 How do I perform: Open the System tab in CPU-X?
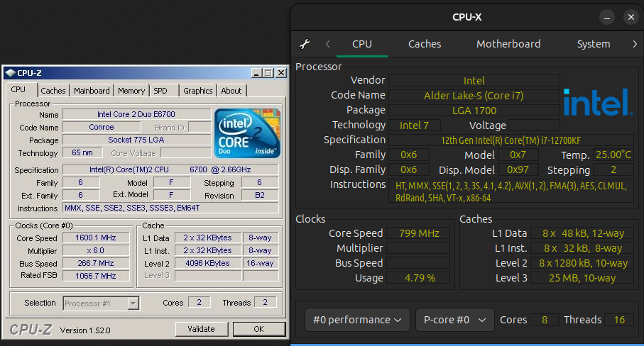point(594,44)
